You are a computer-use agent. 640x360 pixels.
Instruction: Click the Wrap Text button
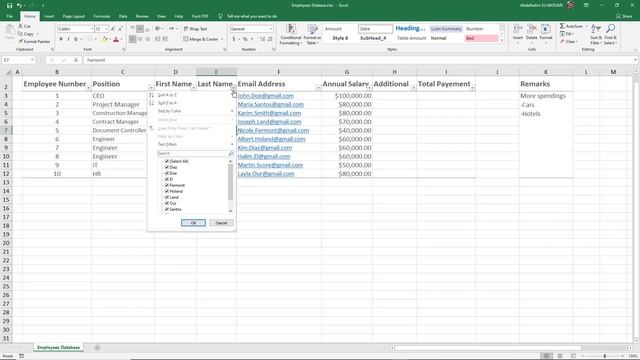[x=196, y=29]
